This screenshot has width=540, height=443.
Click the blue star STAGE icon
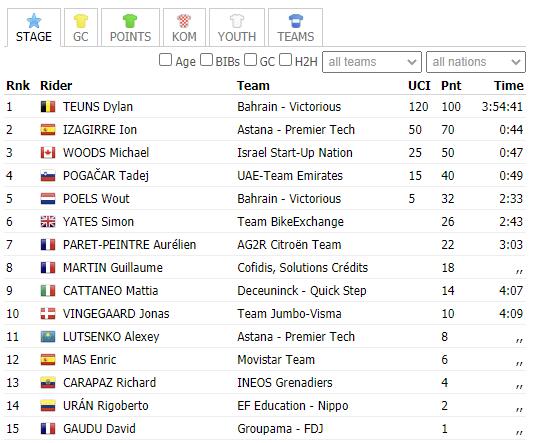click(34, 21)
